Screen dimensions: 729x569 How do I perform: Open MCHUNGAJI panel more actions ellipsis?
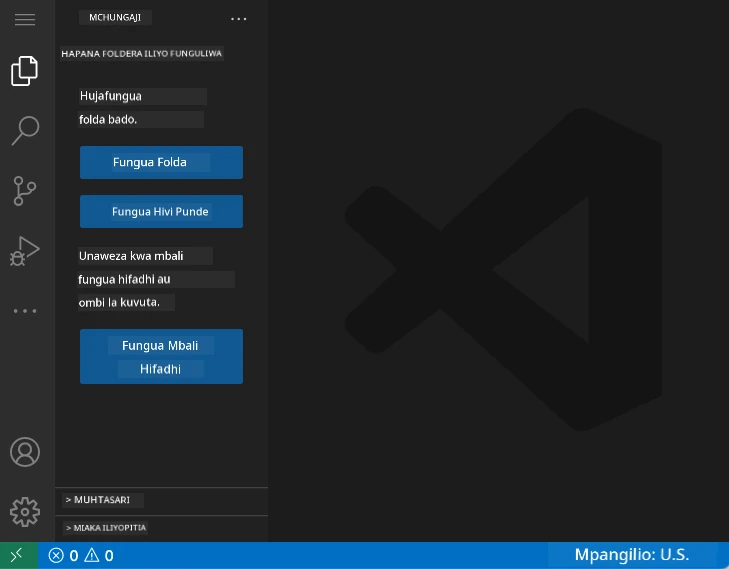click(239, 19)
